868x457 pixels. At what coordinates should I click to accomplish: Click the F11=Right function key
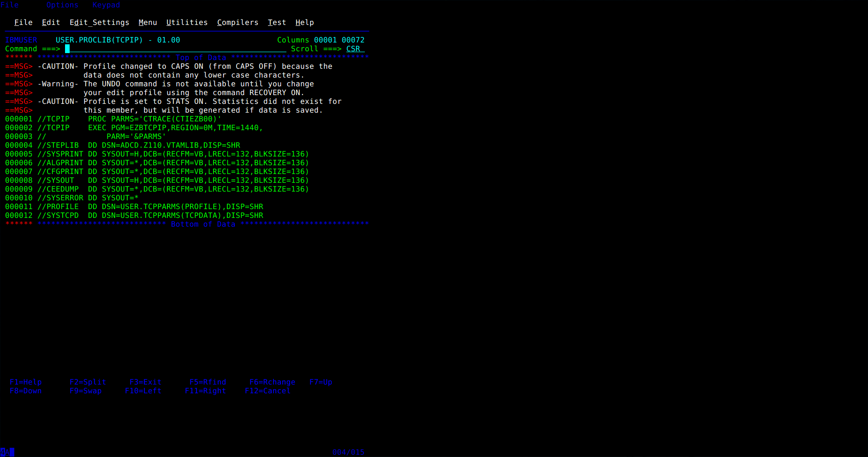[205, 391]
